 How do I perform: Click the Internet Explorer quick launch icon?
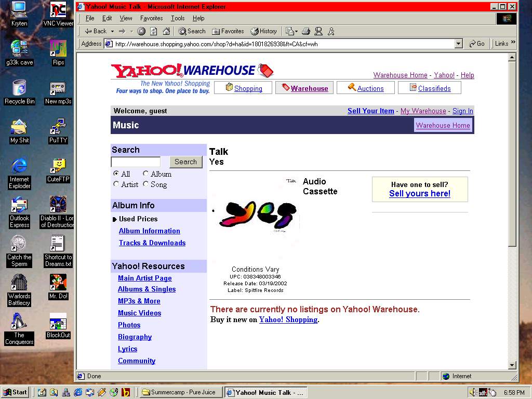coord(78,393)
